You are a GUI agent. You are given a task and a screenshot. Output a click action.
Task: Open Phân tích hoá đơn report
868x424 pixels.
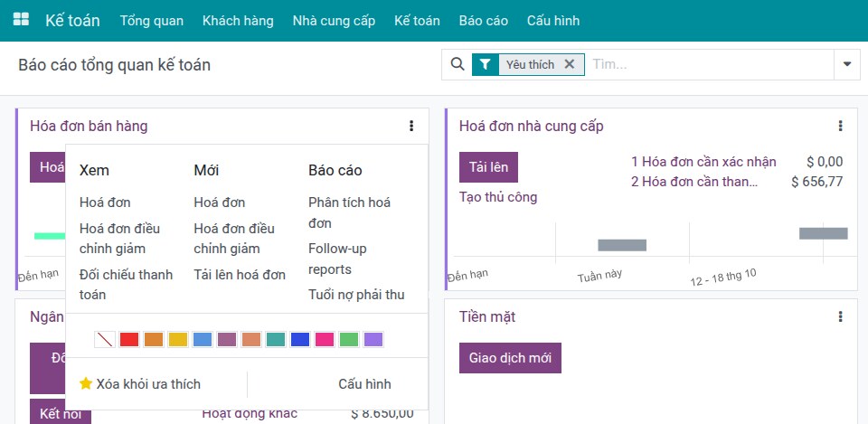pyautogui.click(x=349, y=212)
